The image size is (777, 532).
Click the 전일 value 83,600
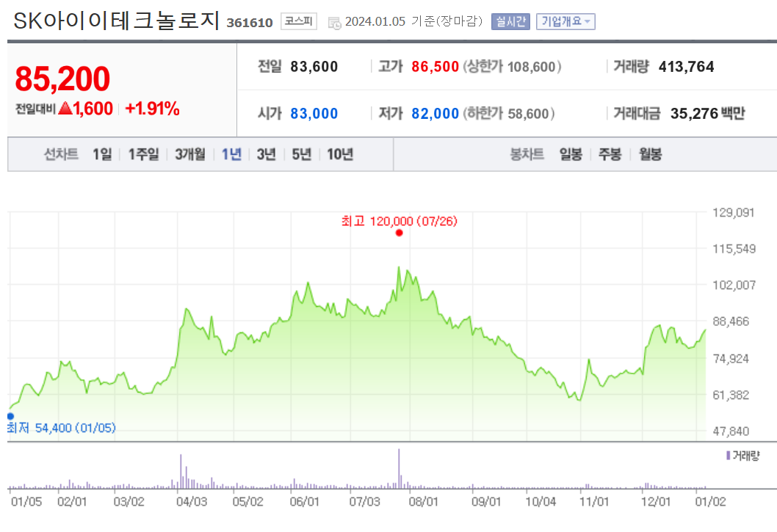coord(314,66)
